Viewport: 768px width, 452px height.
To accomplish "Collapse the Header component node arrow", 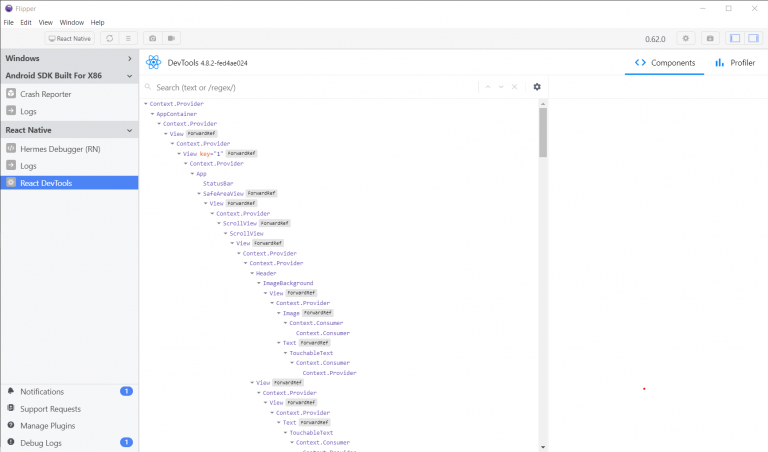I will click(x=252, y=273).
